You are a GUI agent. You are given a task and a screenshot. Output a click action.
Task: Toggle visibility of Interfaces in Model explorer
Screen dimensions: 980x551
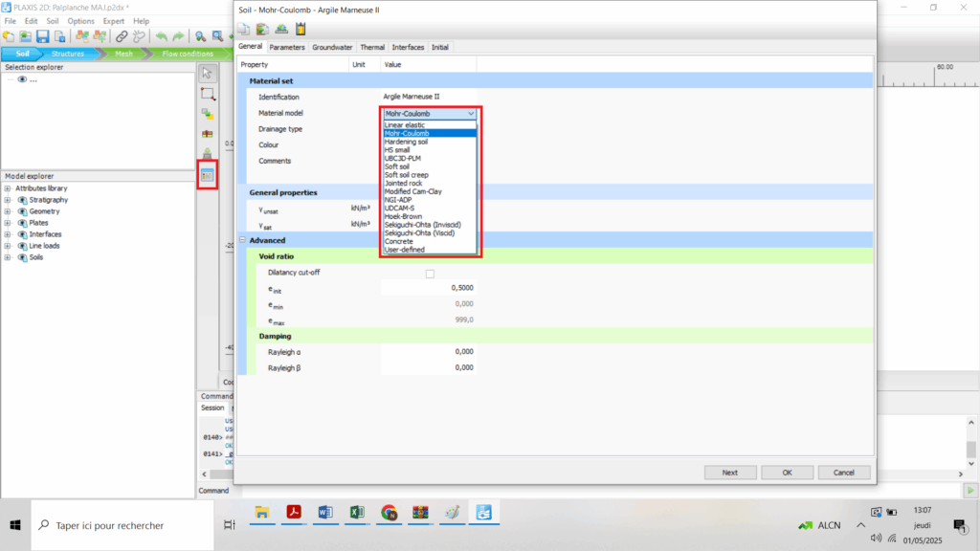pos(23,235)
